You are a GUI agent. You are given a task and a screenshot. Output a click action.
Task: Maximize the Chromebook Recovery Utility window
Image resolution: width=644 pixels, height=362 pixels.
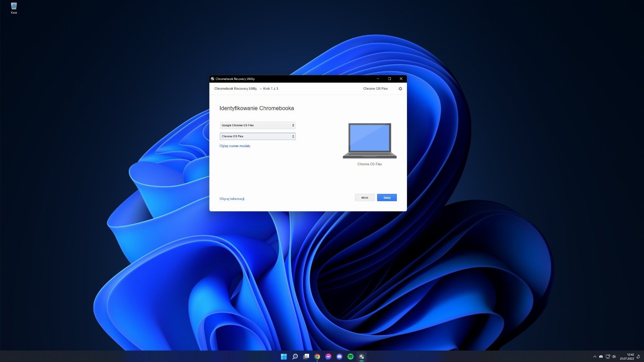(x=390, y=79)
